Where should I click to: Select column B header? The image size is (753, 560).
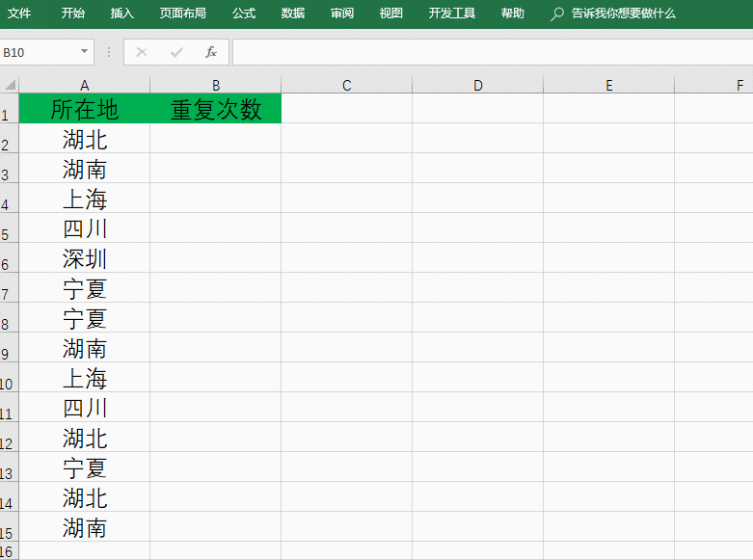(216, 86)
